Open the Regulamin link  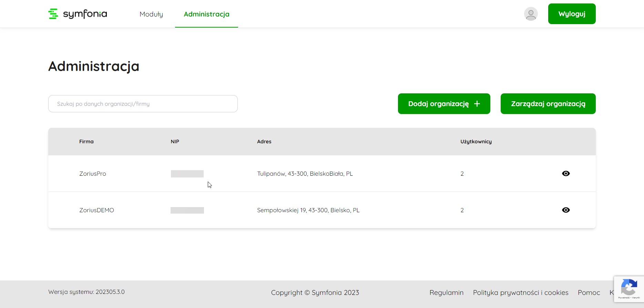pos(446,292)
